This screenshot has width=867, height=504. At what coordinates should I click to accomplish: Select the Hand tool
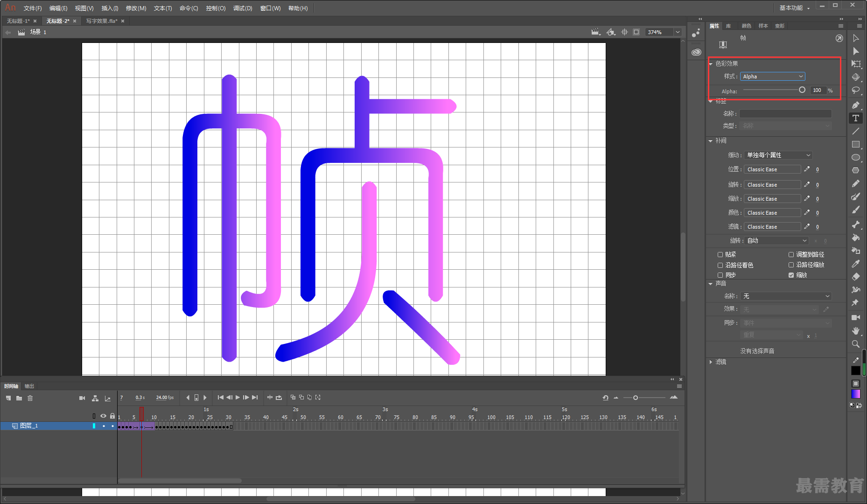pyautogui.click(x=856, y=330)
